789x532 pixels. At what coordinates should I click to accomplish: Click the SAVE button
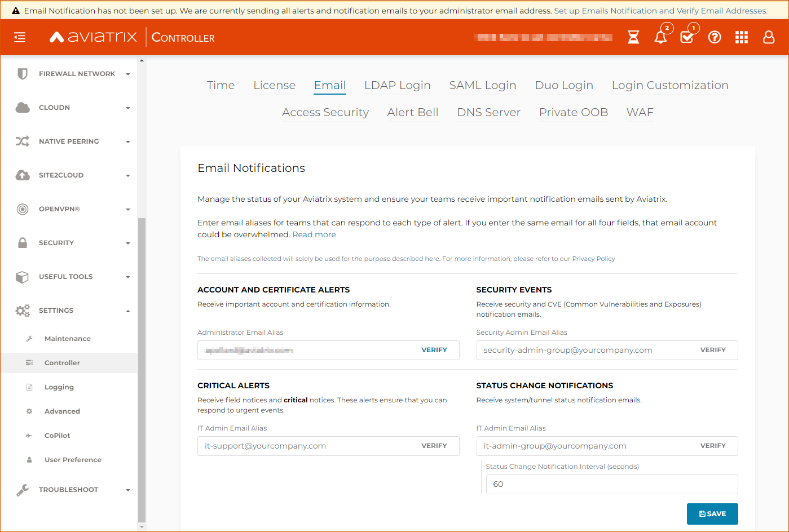click(712, 513)
